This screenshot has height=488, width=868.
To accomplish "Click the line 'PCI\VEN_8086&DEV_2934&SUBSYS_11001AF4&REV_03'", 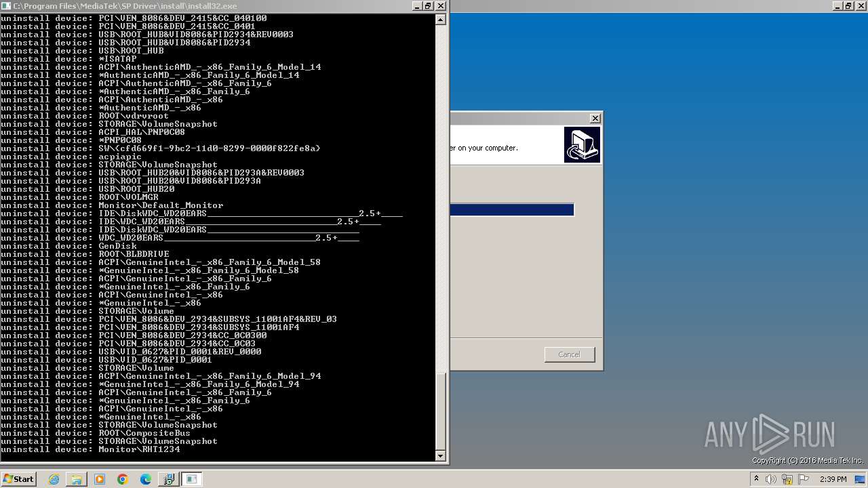I will point(169,319).
